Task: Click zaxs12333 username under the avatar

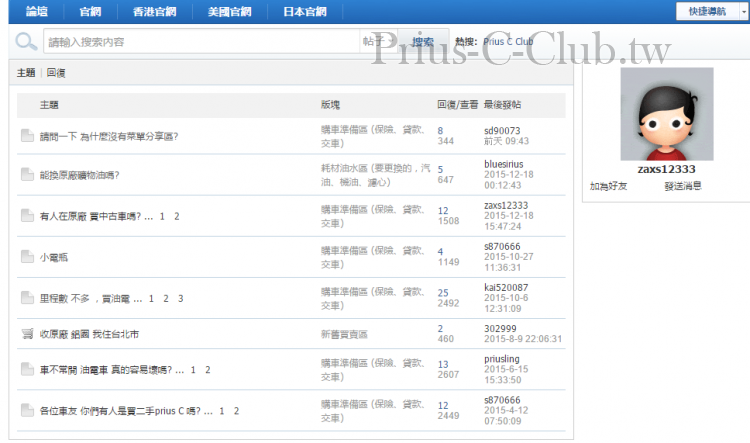Action: (666, 169)
